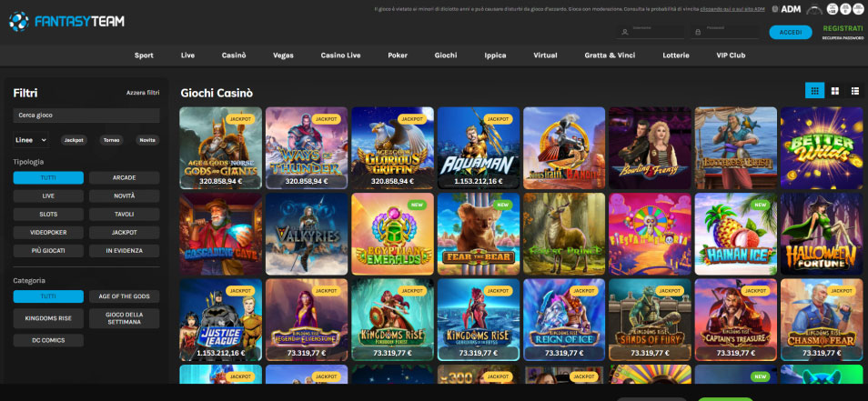
Task: Toggle the Novità pill filter beside Torneo
Action: pyautogui.click(x=147, y=140)
